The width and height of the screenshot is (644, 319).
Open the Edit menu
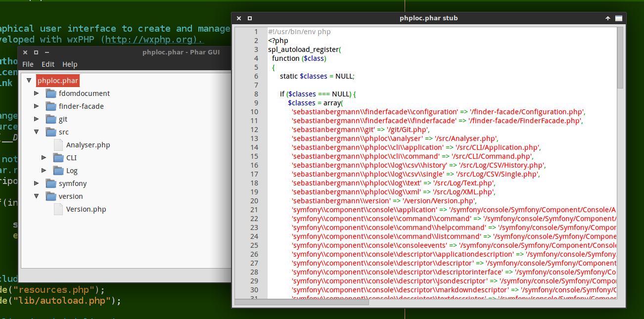[47, 64]
